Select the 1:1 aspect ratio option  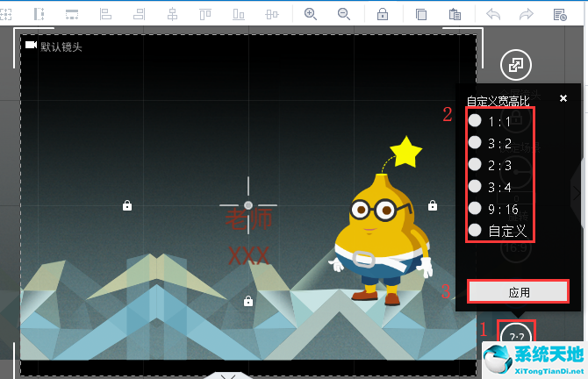[x=475, y=121]
